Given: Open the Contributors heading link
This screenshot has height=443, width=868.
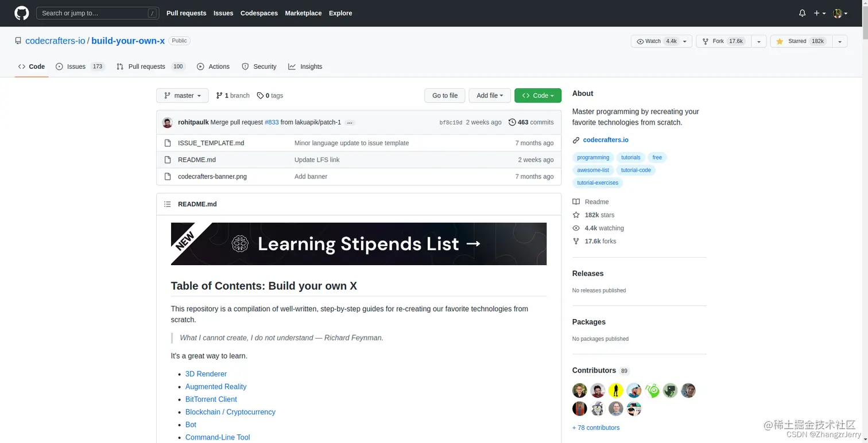Looking at the screenshot, I should click(600, 371).
